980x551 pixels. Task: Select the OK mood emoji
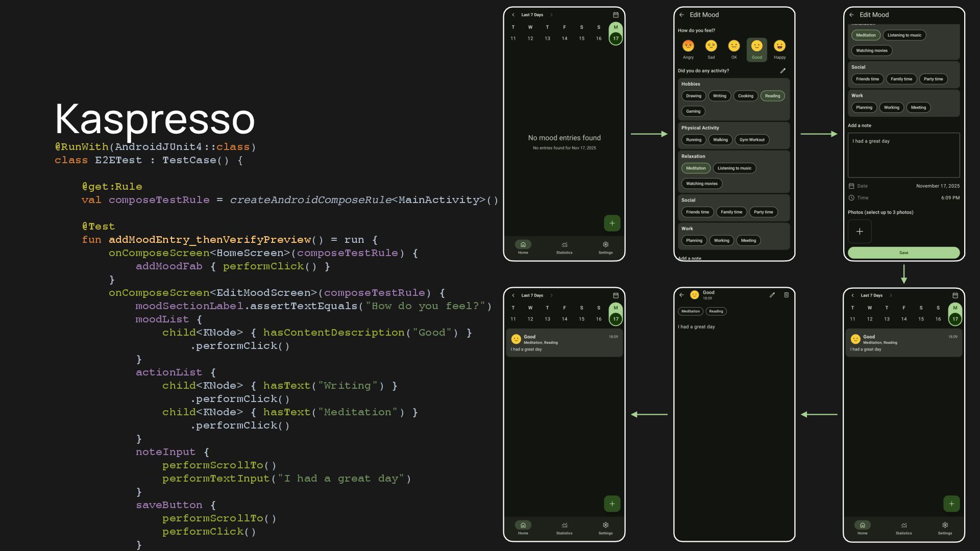tap(733, 46)
